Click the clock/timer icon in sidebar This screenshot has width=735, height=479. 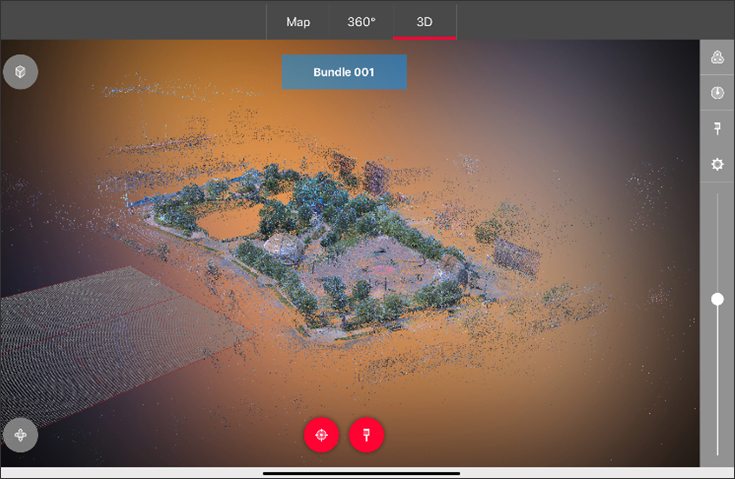pyautogui.click(x=717, y=93)
